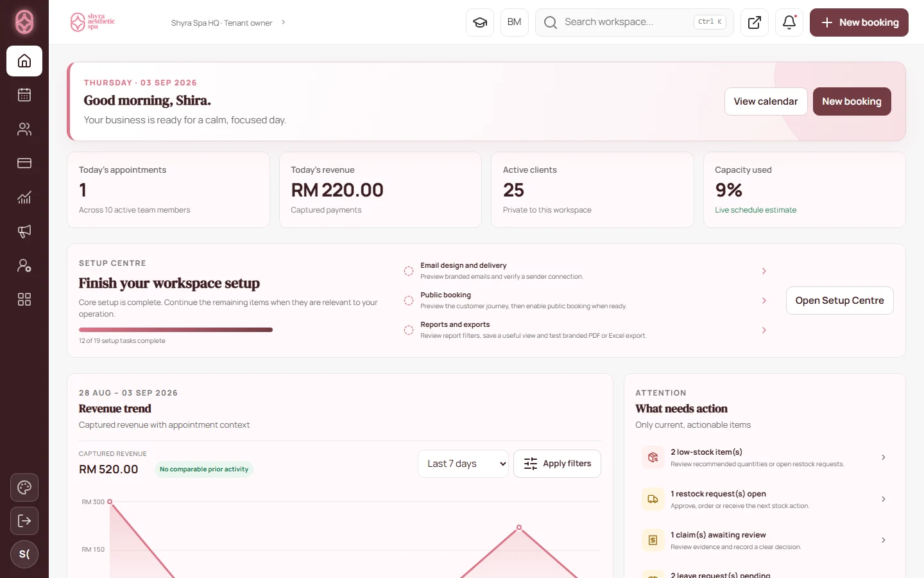Click the search magnifier icon
924x578 pixels.
coord(551,22)
